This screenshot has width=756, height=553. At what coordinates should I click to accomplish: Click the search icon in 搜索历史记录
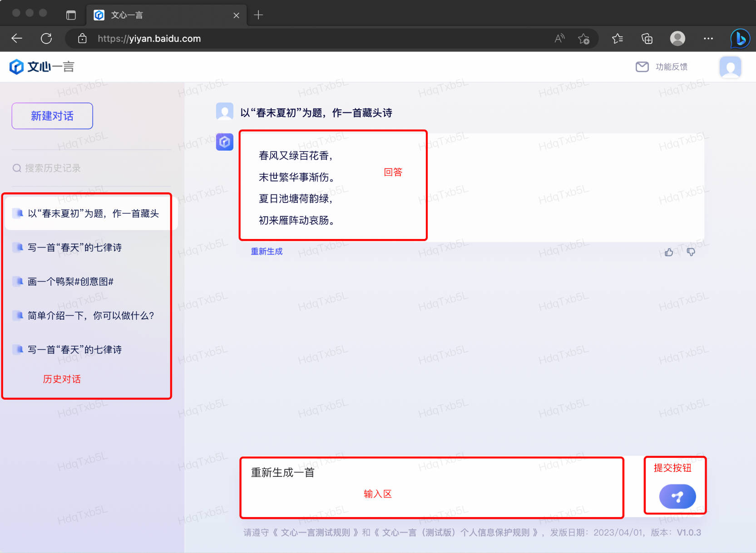pos(17,168)
